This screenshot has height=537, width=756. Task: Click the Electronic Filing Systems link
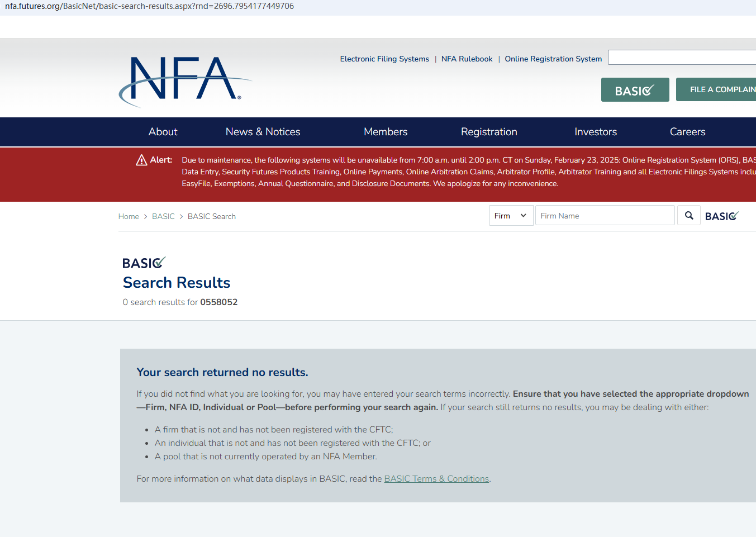(384, 59)
